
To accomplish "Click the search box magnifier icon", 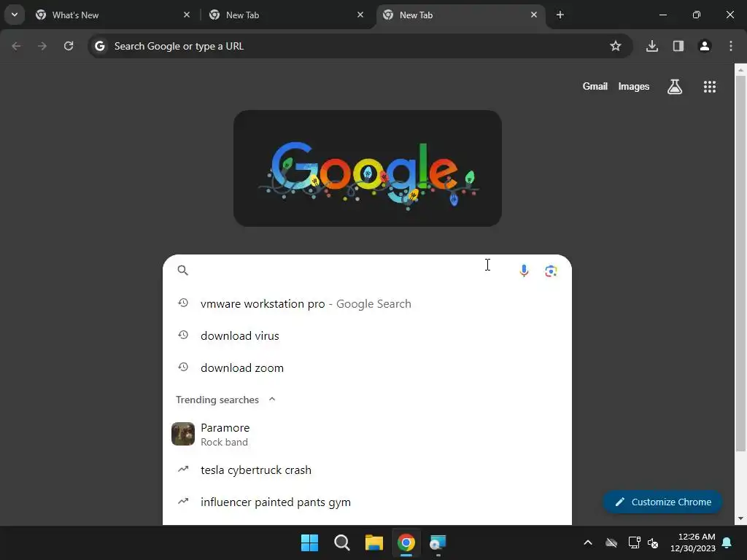I will point(183,271).
